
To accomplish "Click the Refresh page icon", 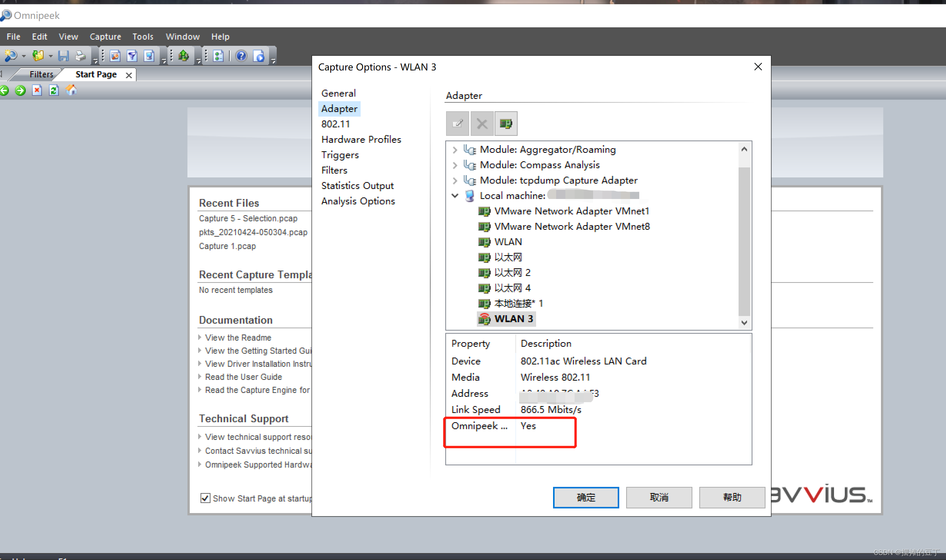I will [54, 90].
